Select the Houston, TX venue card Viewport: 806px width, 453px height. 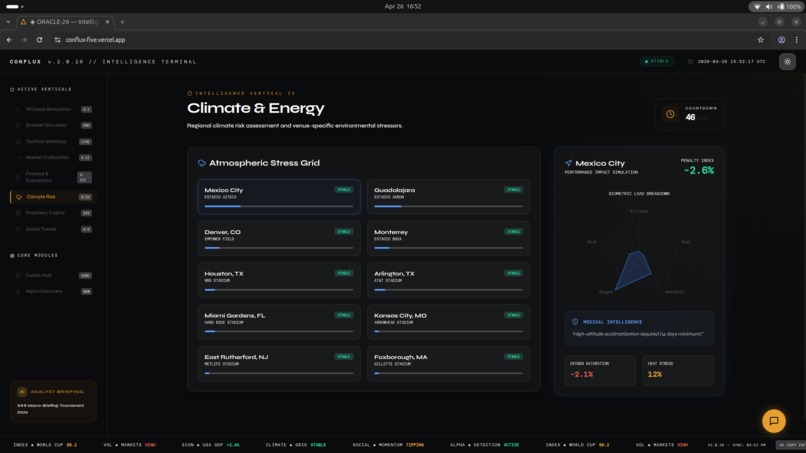pos(279,280)
